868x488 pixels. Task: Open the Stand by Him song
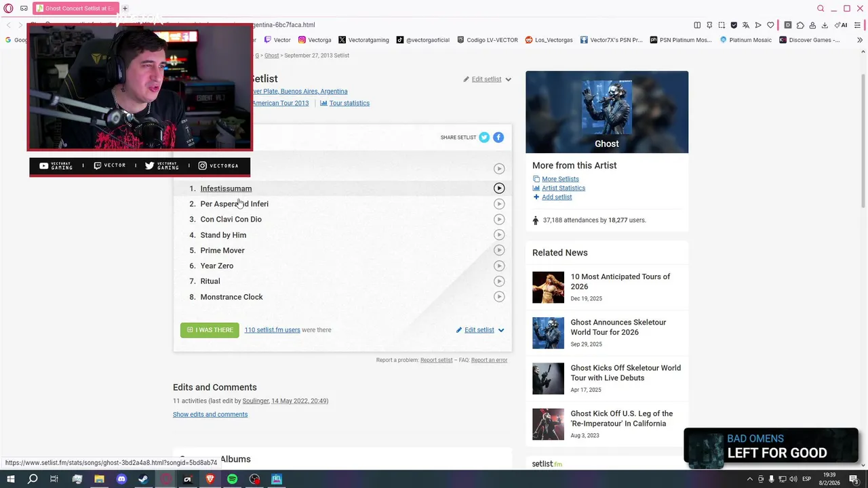[x=223, y=235]
